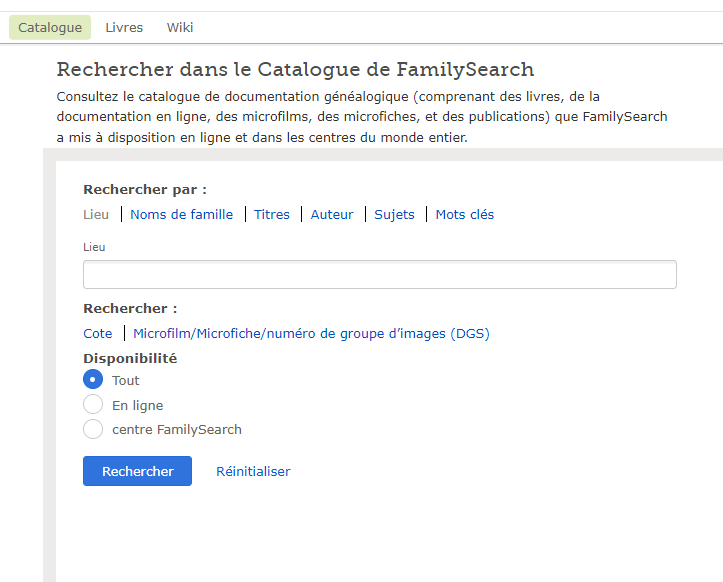Image resolution: width=723 pixels, height=582 pixels.
Task: Open the Catalogue tab
Action: 50,27
